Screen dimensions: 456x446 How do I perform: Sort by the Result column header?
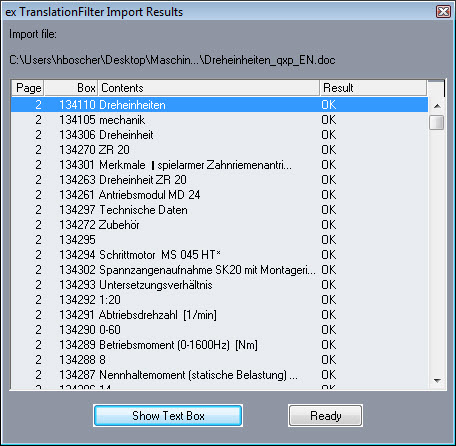coord(373,88)
